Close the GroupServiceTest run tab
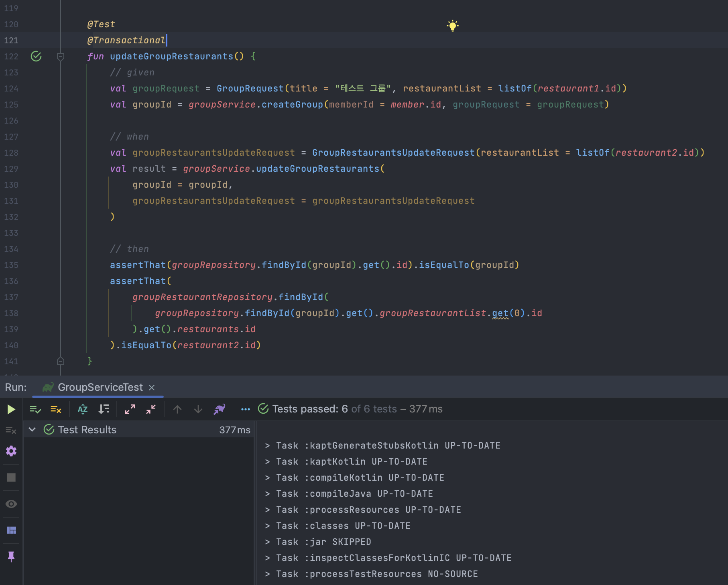This screenshot has height=585, width=728. pos(152,388)
